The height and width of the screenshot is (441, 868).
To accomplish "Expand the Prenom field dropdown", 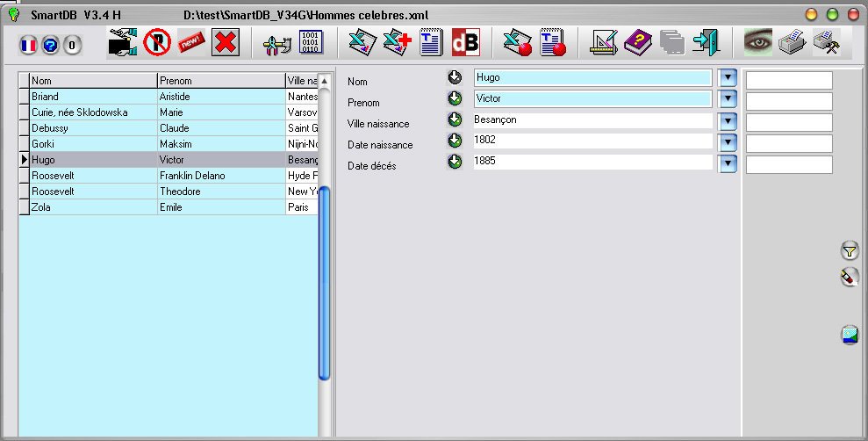I will [727, 99].
